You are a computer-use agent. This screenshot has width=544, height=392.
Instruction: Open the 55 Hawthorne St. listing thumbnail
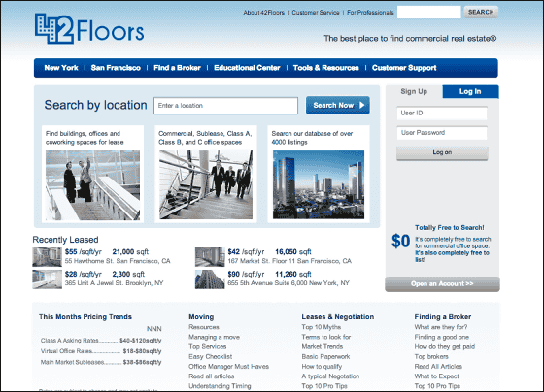tap(48, 257)
